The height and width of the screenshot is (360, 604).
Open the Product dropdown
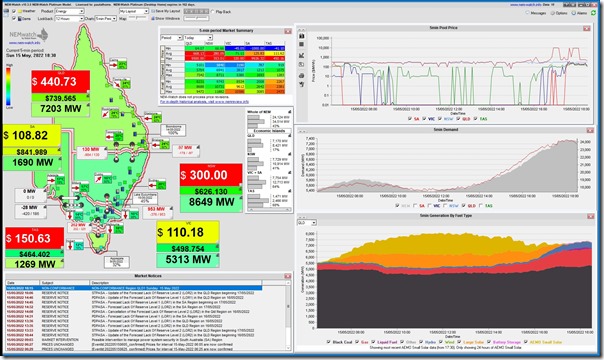click(69, 11)
